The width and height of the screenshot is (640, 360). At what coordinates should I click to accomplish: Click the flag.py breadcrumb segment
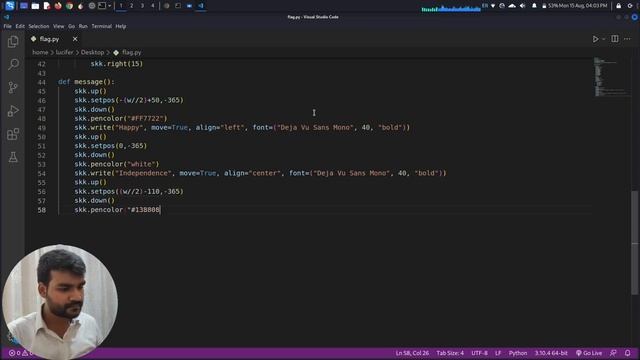tap(127, 52)
